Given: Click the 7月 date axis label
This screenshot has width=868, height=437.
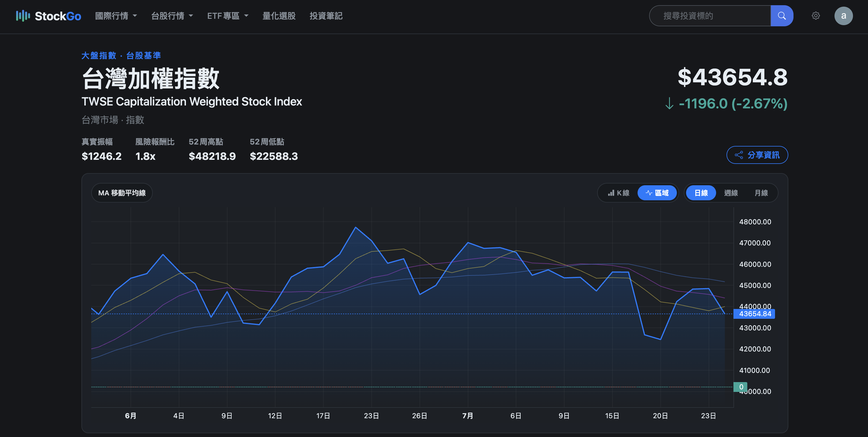Looking at the screenshot, I should 468,416.
